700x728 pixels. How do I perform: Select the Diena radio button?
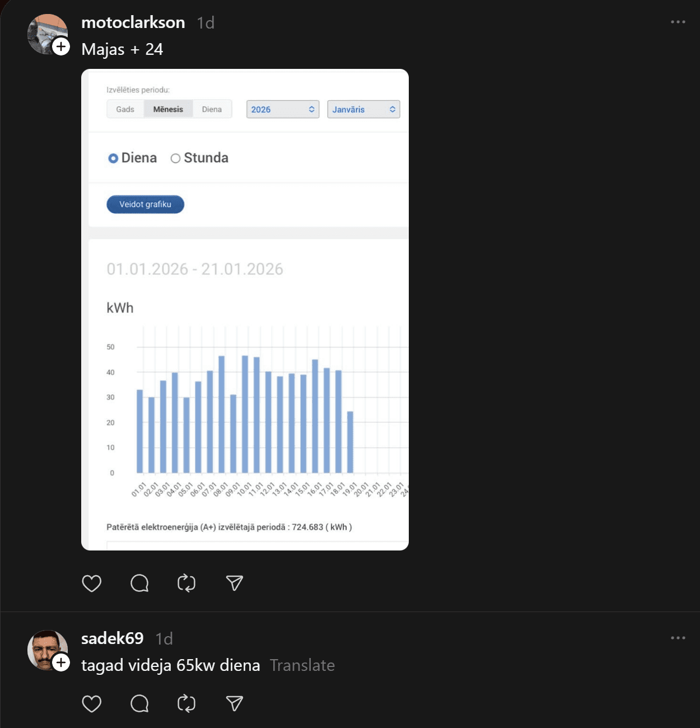tap(113, 158)
